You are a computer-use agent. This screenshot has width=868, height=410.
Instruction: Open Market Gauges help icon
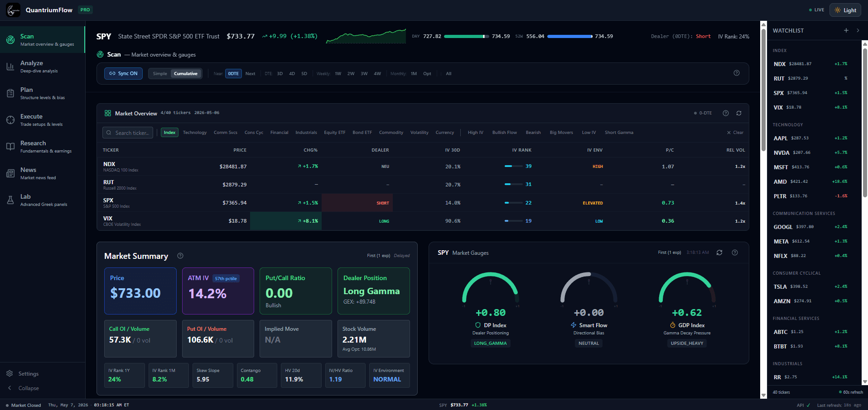[x=735, y=253]
